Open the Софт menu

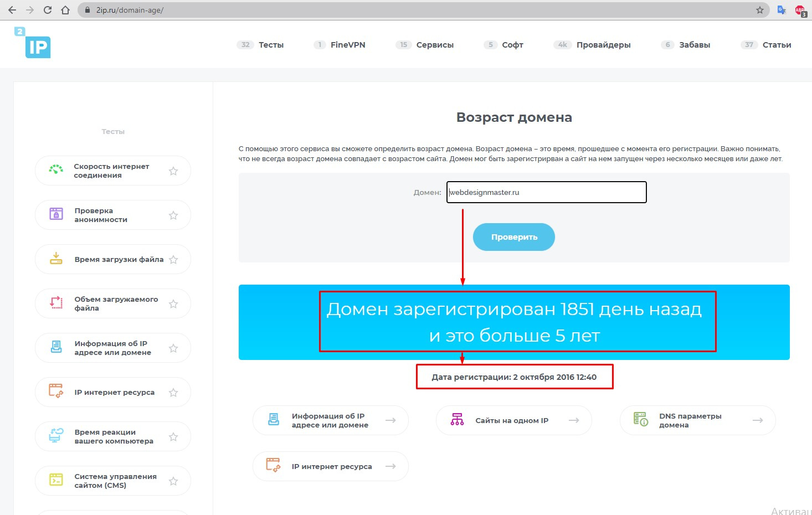click(512, 45)
